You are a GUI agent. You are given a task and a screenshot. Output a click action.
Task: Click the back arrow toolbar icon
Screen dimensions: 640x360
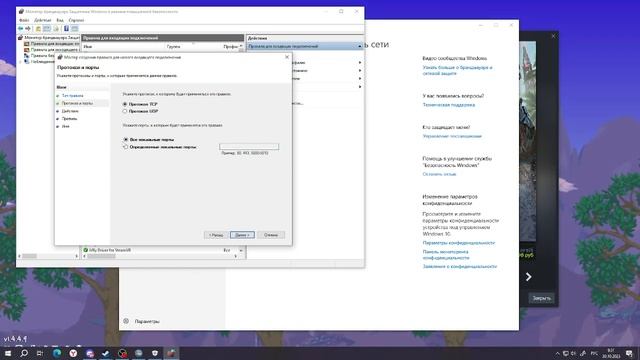click(20, 29)
